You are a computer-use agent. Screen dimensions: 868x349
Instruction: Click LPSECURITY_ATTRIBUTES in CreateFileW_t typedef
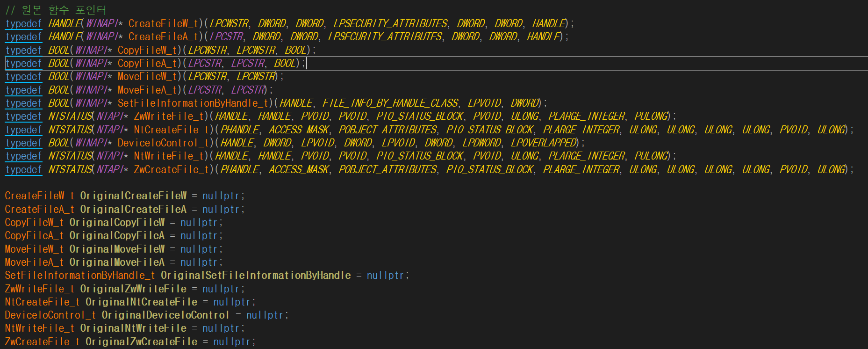pyautogui.click(x=390, y=23)
